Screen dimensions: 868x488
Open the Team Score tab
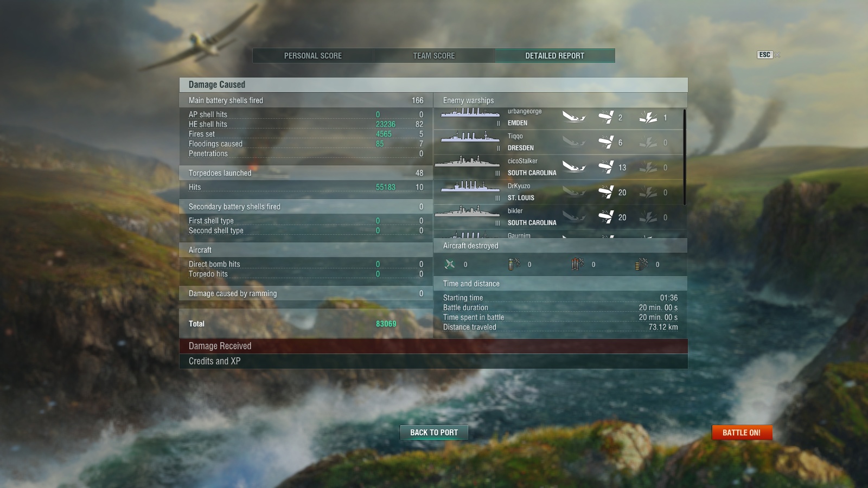434,56
